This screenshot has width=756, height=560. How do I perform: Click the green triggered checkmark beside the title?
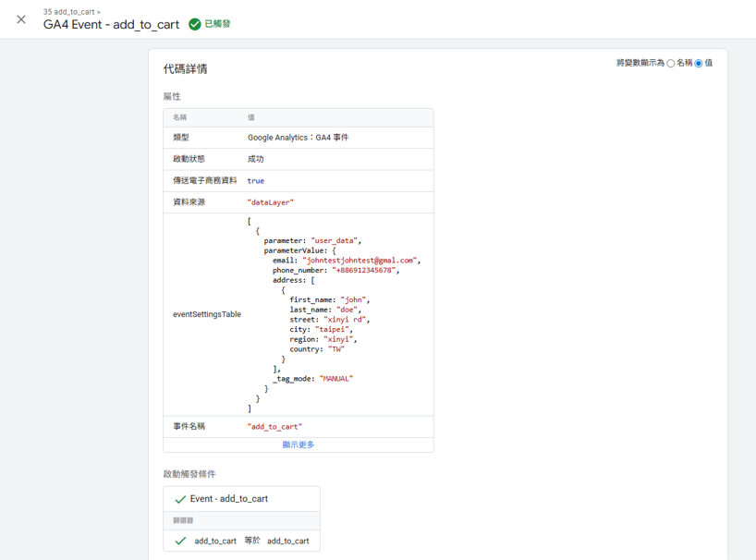[194, 24]
